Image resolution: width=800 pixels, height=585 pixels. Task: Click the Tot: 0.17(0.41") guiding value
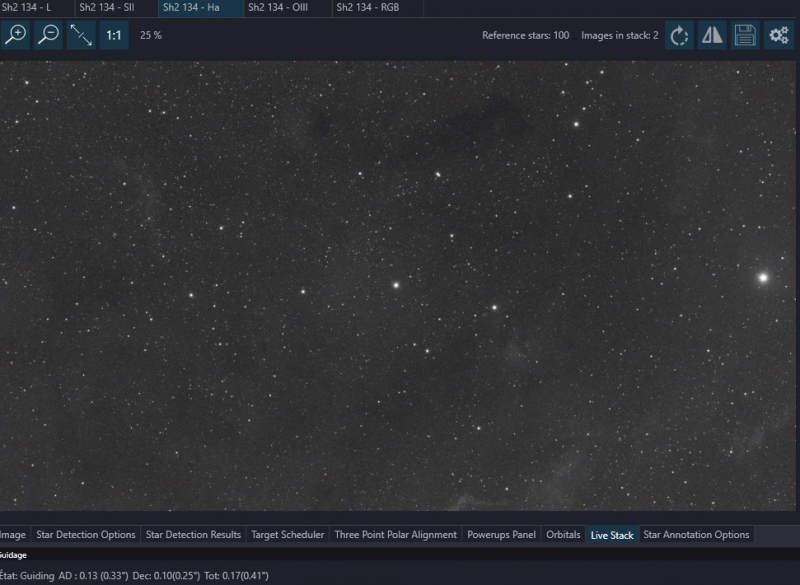tap(236, 575)
